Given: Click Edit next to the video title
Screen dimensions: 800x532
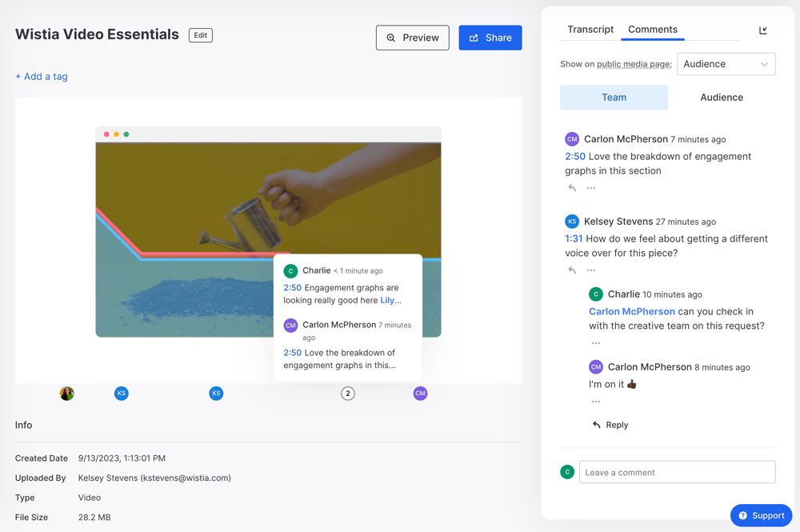Looking at the screenshot, I should (x=201, y=35).
